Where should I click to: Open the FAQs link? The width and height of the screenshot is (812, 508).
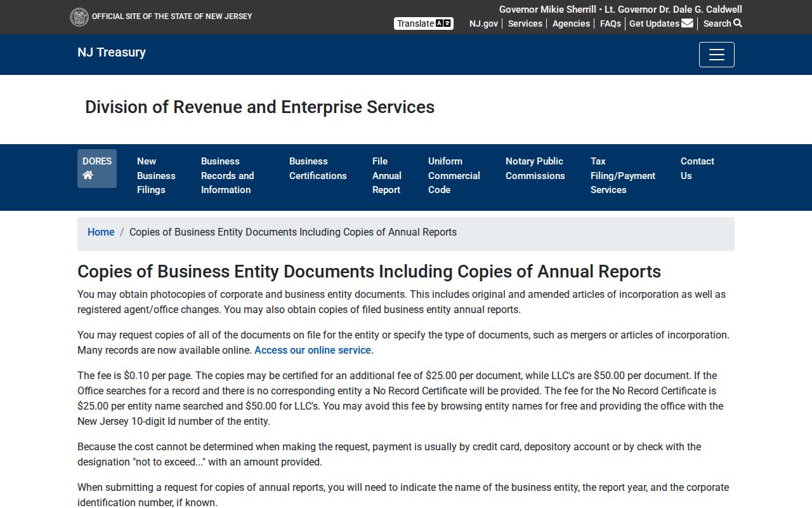tap(610, 23)
